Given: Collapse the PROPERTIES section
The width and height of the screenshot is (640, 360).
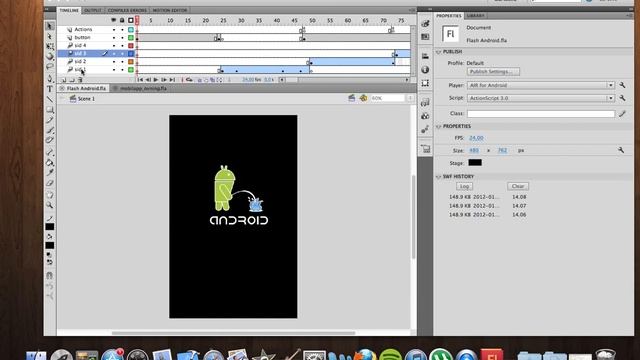Looking at the screenshot, I should [439, 127].
